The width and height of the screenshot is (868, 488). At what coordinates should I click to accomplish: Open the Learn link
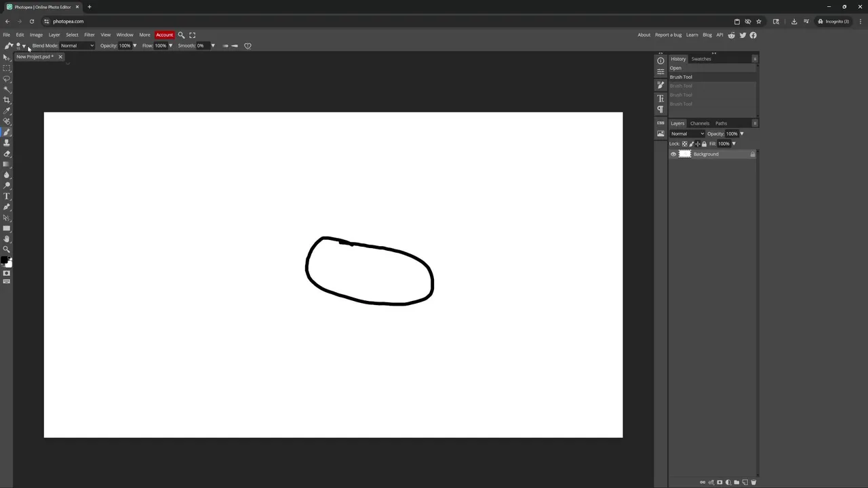692,35
